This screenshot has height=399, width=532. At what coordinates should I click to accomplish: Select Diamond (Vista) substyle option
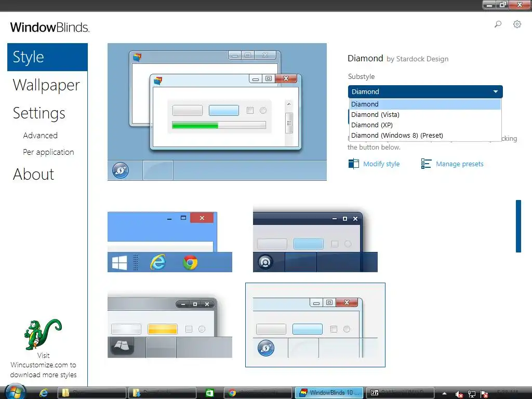click(425, 115)
